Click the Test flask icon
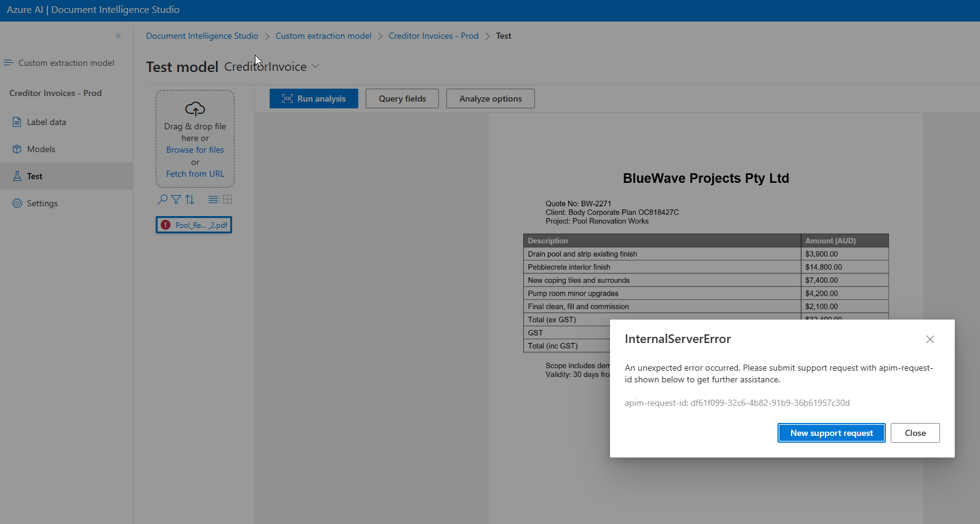 coord(17,176)
